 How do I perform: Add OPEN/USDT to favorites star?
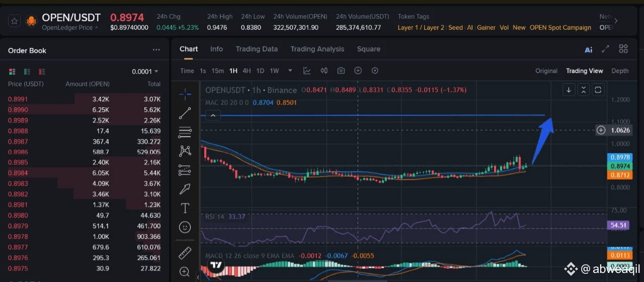tap(15, 21)
